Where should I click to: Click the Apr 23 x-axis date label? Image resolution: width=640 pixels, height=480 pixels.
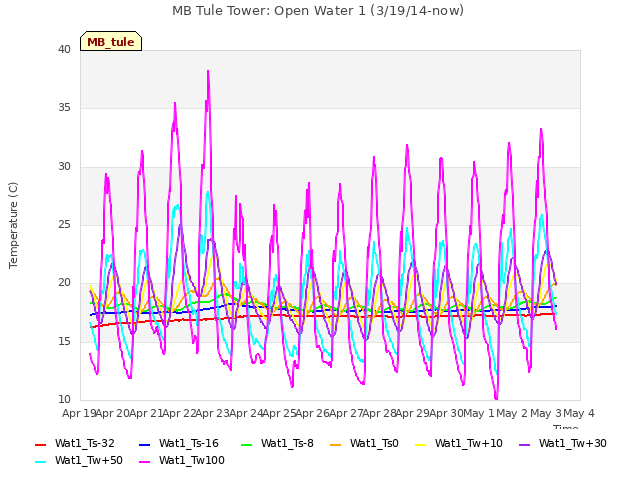click(x=212, y=413)
